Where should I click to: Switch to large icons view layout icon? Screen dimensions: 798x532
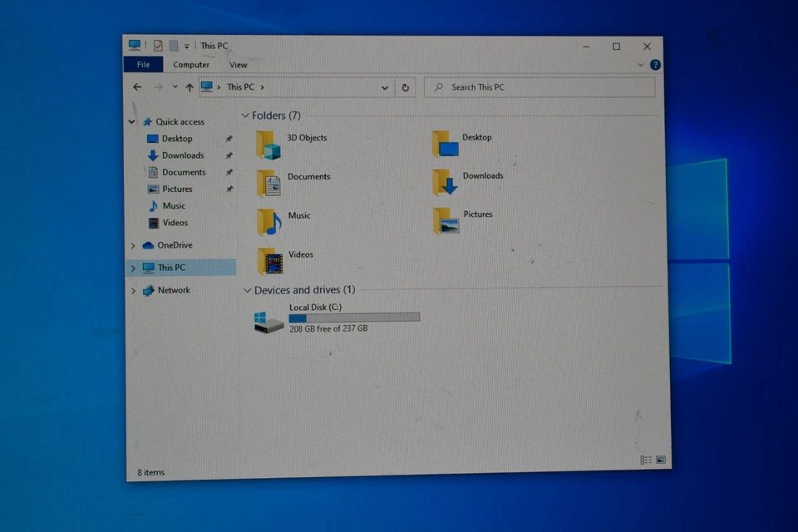click(x=661, y=461)
